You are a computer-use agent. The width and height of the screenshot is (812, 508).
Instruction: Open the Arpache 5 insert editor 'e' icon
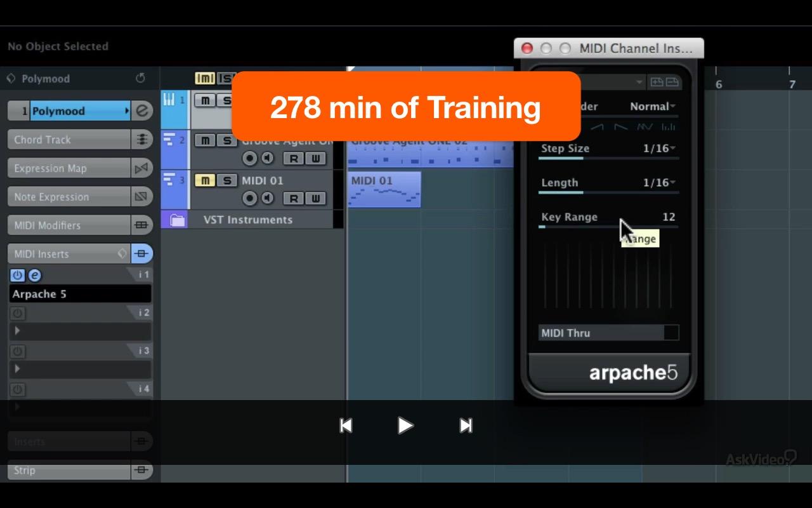point(35,275)
